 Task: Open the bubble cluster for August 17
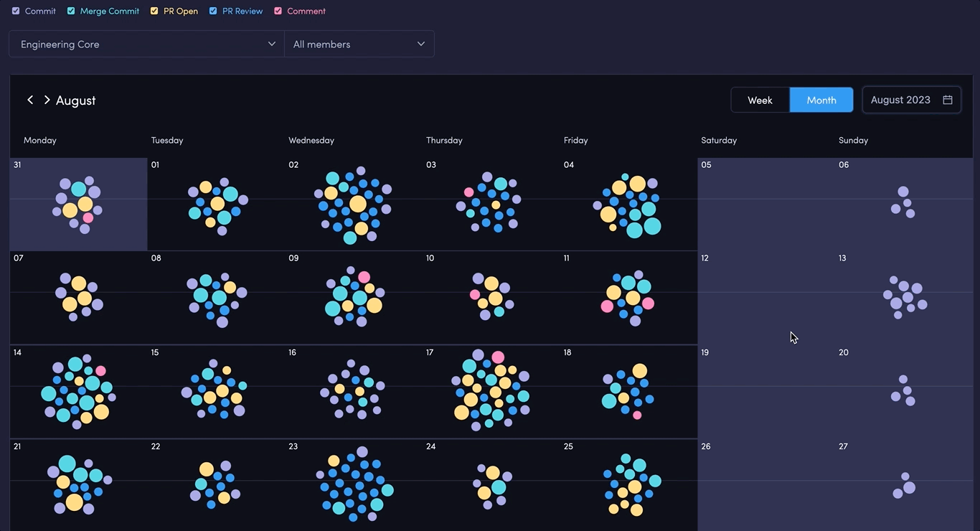[x=491, y=390]
